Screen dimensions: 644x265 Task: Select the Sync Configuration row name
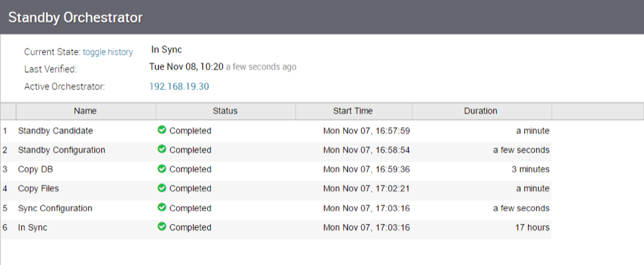coord(55,208)
